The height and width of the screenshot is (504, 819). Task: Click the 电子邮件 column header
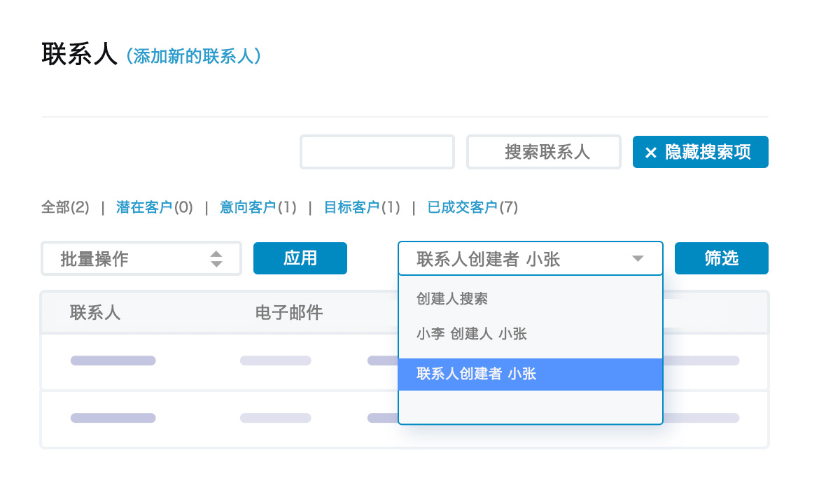pyautogui.click(x=289, y=313)
